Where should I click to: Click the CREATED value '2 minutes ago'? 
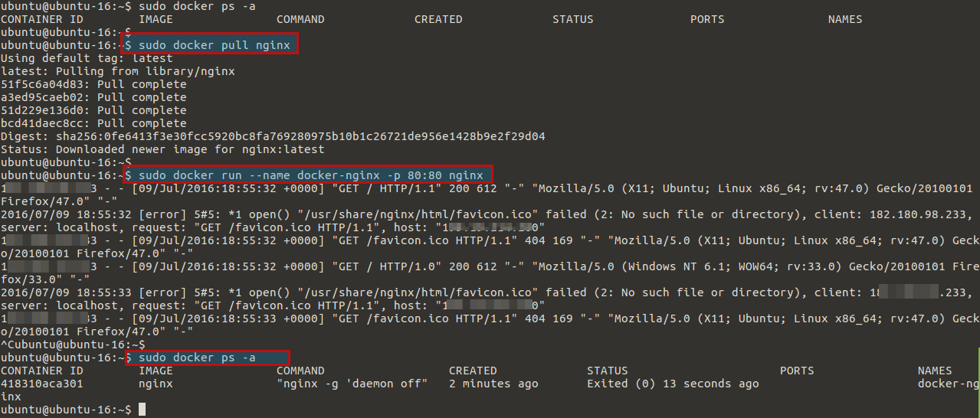(x=493, y=384)
